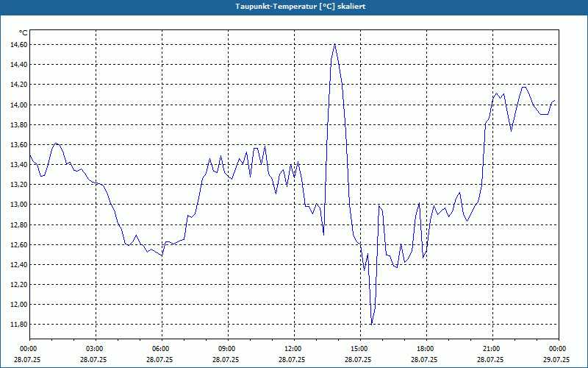This screenshot has width=588, height=368.
Task: Click the curve's 14,60 peak point
Action: 335,44
